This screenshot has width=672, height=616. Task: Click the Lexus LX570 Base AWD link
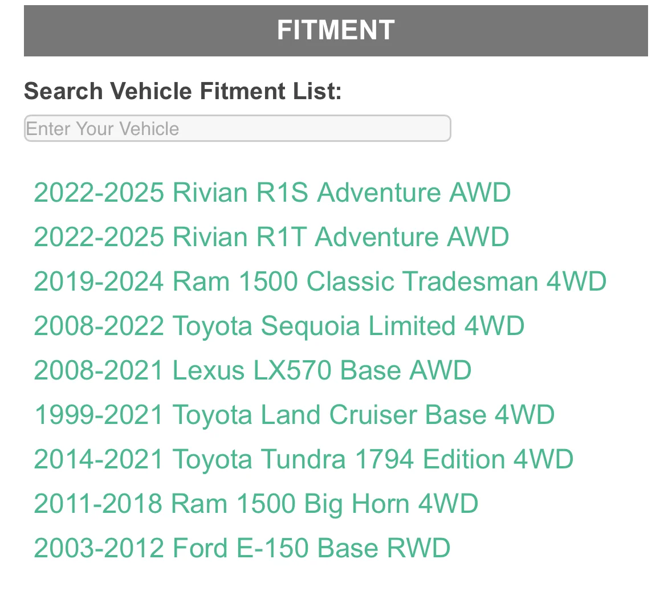(x=252, y=370)
